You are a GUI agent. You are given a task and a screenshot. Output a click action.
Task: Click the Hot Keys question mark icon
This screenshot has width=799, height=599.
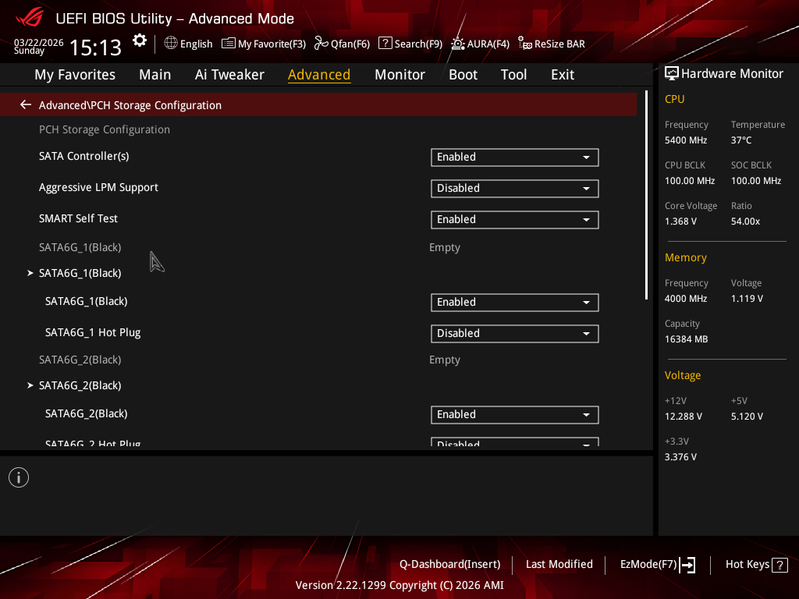tap(780, 565)
